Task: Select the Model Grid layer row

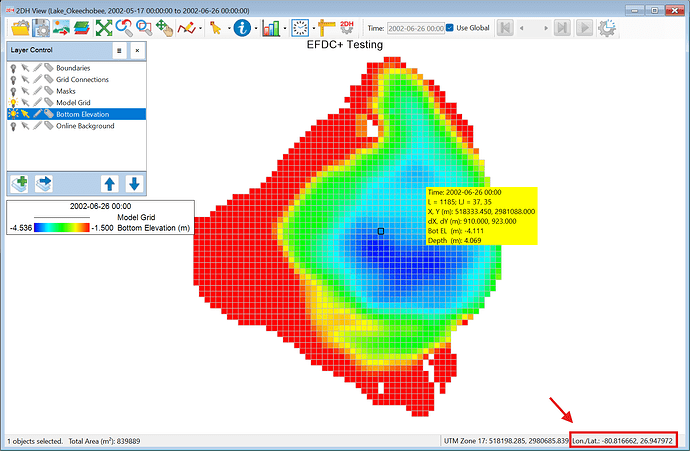Action: (x=77, y=103)
